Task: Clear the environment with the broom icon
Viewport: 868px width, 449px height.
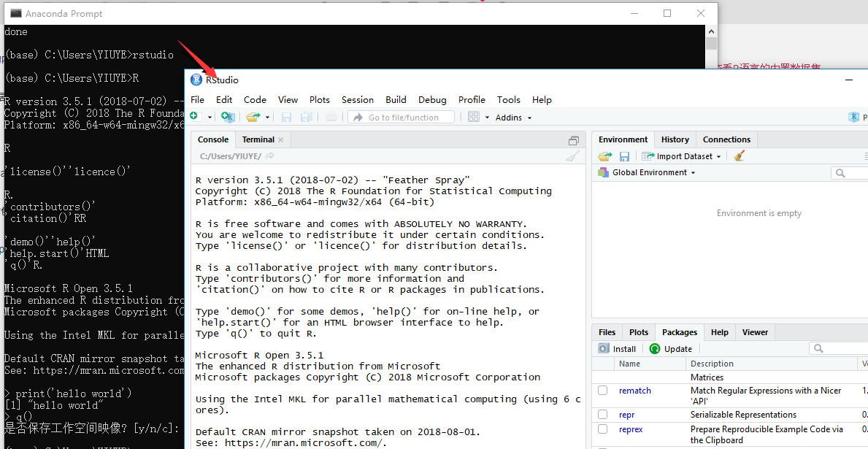Action: tap(739, 156)
